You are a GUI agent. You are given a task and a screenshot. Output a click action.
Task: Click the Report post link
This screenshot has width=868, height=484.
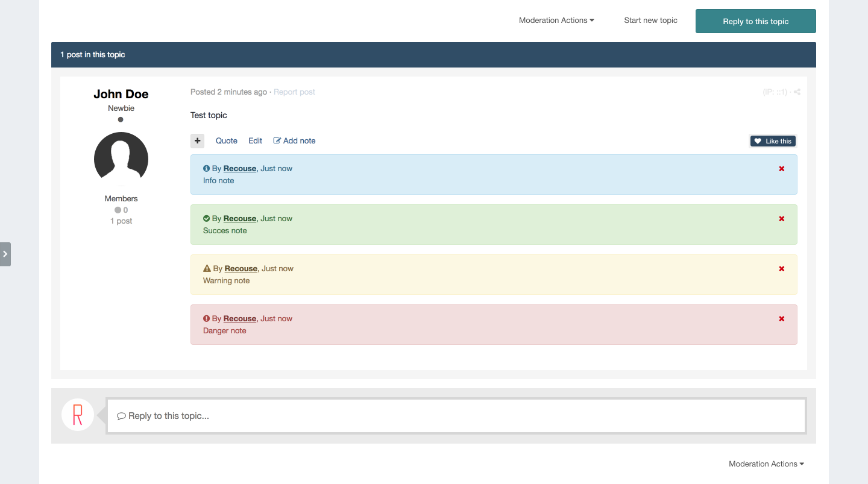pos(294,92)
